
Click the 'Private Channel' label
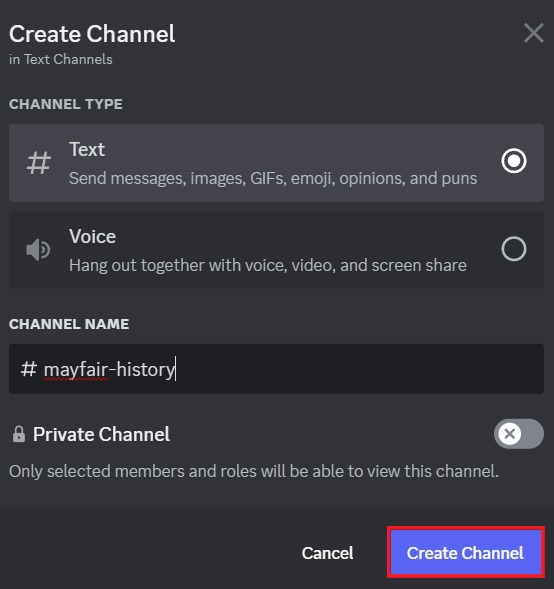tap(101, 434)
